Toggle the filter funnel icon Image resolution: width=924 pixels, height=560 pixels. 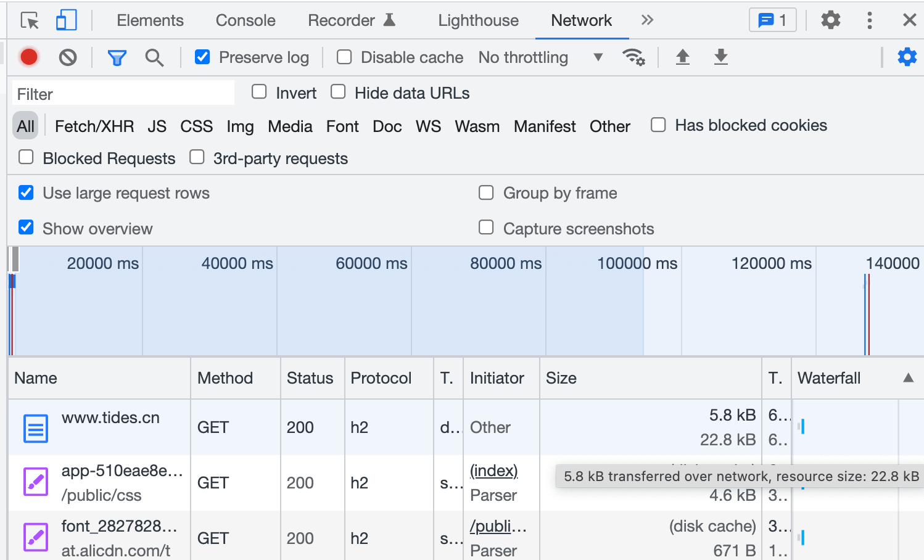(117, 57)
